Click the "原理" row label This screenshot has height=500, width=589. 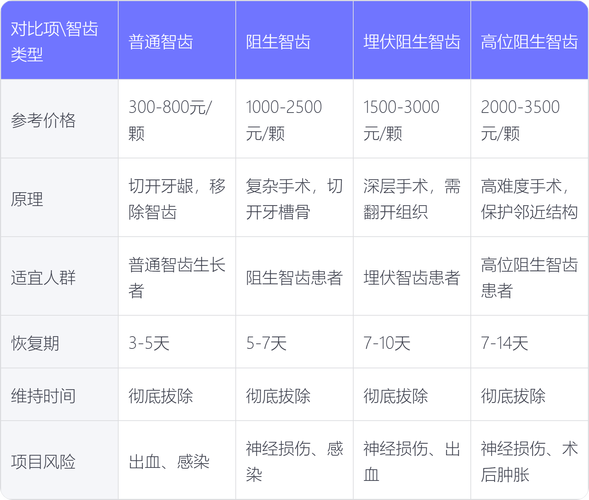click(x=59, y=198)
